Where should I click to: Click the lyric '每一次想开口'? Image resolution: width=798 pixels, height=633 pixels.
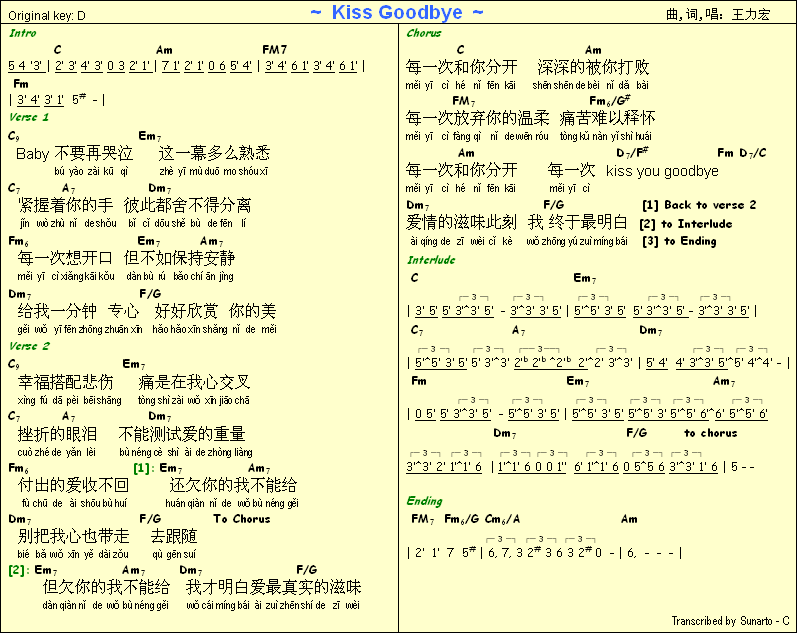tap(65, 258)
